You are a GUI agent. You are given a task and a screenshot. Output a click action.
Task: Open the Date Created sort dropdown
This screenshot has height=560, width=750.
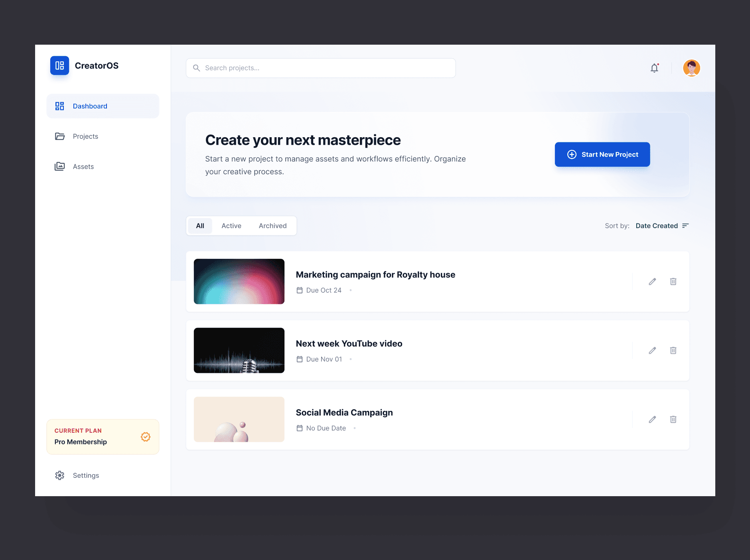click(662, 226)
